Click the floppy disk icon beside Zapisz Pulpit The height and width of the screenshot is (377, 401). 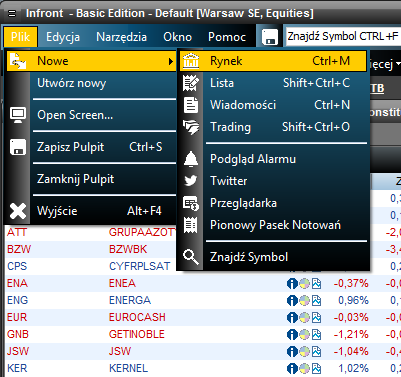pyautogui.click(x=18, y=147)
